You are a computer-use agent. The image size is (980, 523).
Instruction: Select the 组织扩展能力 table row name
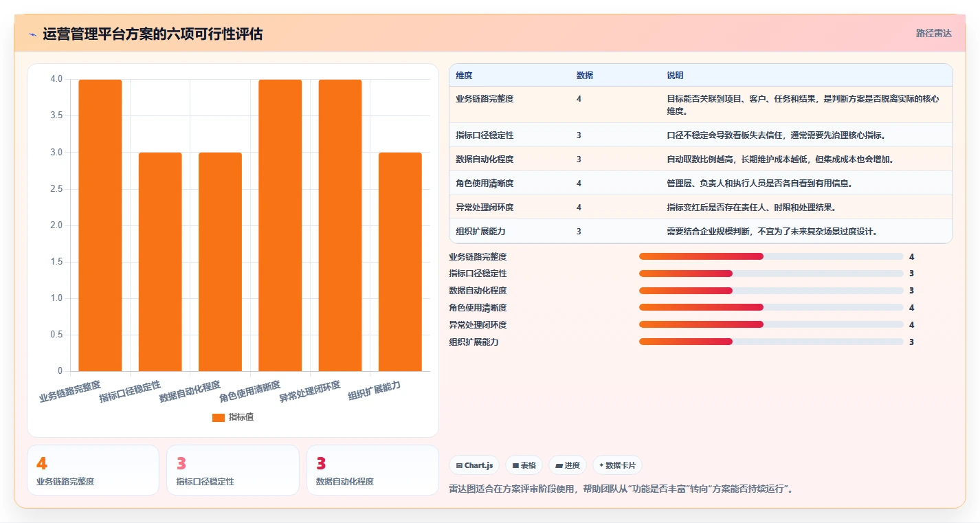click(x=480, y=232)
